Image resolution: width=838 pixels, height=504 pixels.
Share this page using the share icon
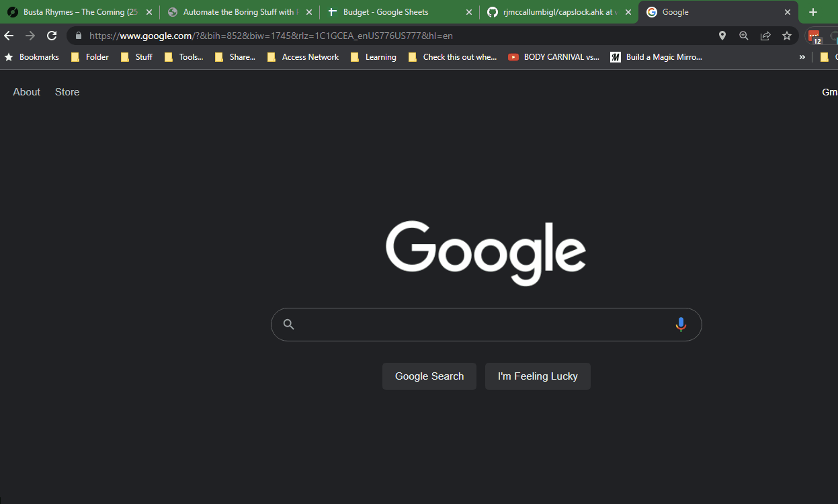[765, 36]
